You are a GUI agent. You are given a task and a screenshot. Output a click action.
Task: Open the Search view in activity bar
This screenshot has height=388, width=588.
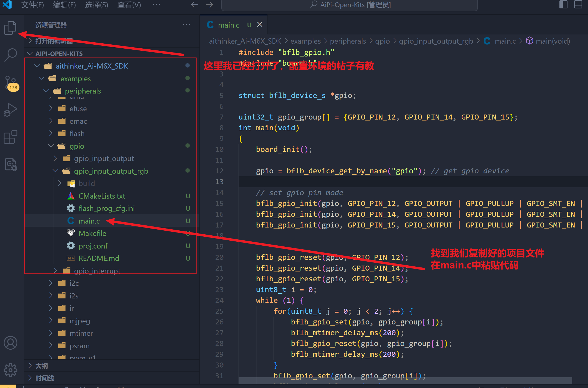[11, 55]
